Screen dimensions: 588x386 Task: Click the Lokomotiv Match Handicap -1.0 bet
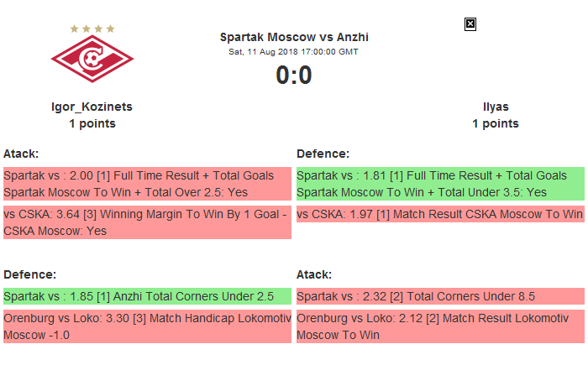point(147,326)
